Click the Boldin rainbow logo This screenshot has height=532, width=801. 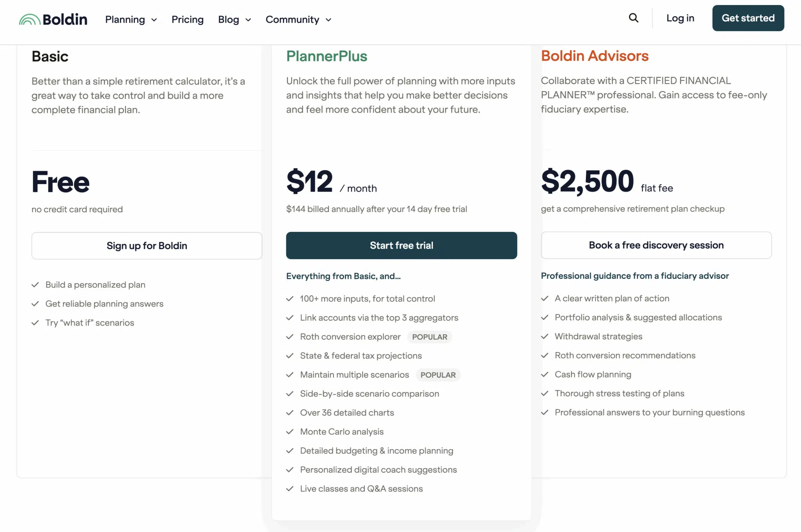29,20
